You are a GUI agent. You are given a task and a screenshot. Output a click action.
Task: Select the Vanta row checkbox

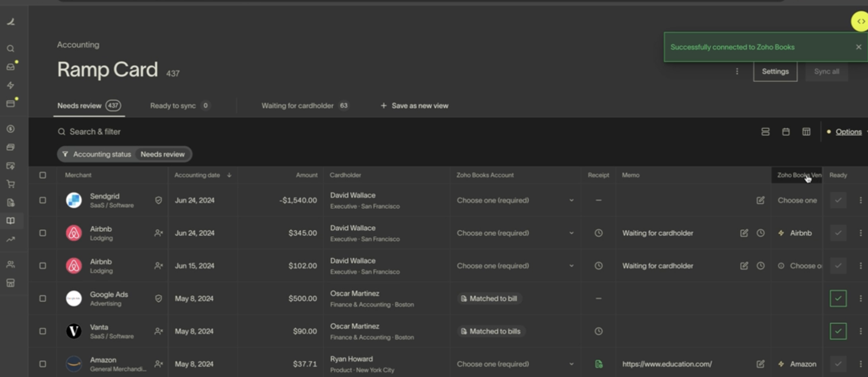pyautogui.click(x=43, y=331)
